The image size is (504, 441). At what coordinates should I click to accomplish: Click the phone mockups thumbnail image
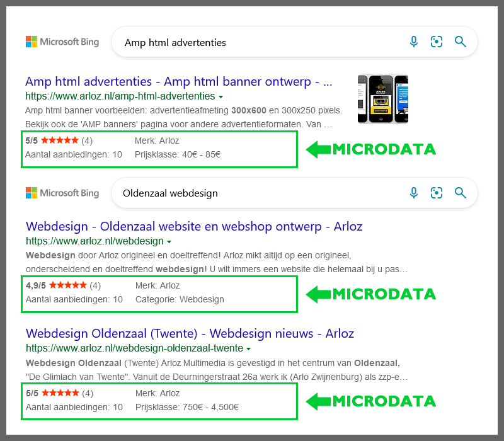coord(383,99)
